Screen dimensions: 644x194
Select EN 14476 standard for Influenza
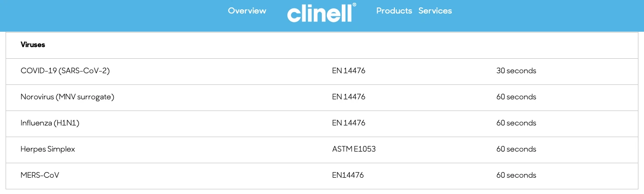(348, 123)
